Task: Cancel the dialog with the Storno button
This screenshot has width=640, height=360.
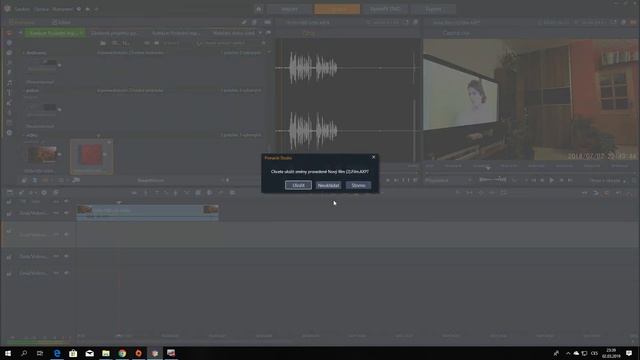Action: point(358,185)
